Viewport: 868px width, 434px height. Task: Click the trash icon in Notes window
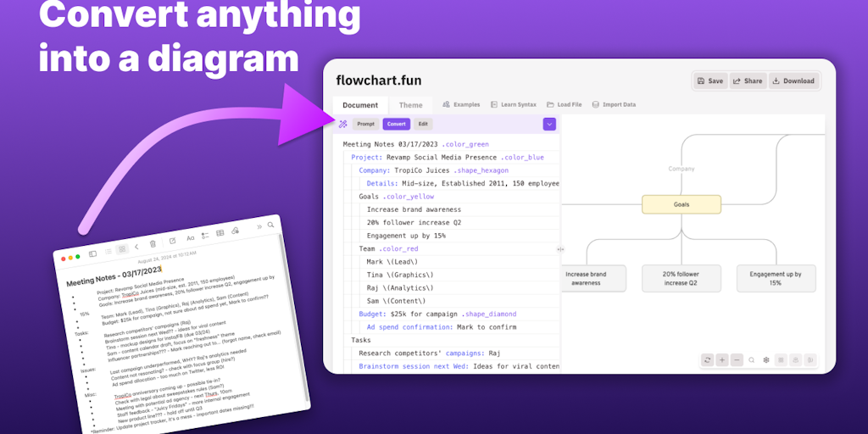(153, 243)
